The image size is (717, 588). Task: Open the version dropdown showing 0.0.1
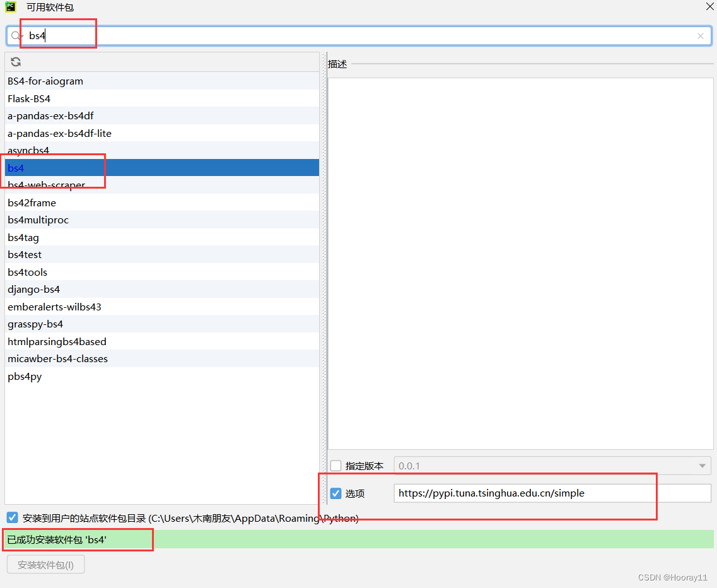coord(702,466)
